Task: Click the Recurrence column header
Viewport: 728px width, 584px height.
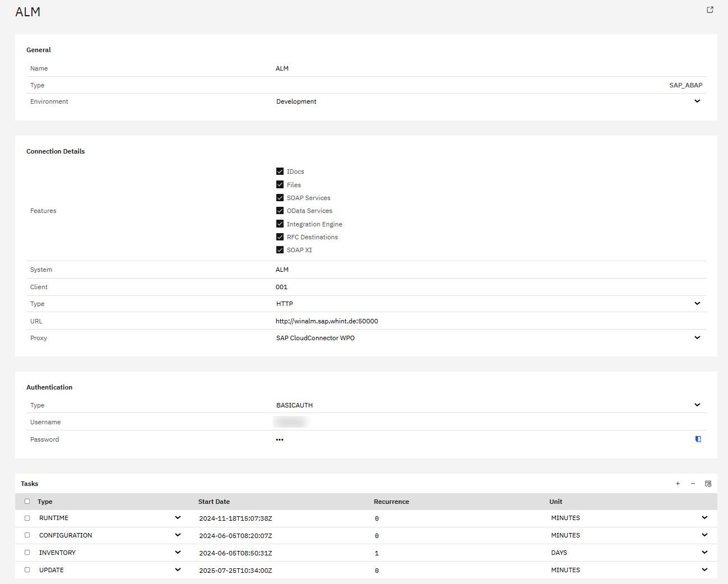Action: [x=391, y=502]
